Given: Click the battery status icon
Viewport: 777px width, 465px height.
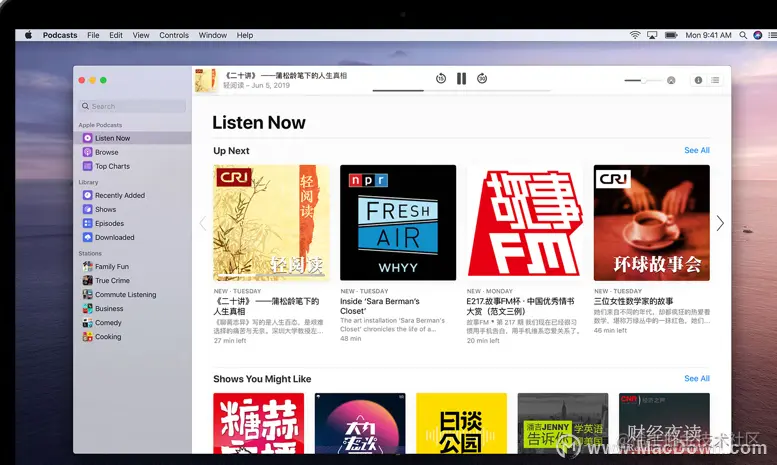Looking at the screenshot, I should click(x=671, y=35).
